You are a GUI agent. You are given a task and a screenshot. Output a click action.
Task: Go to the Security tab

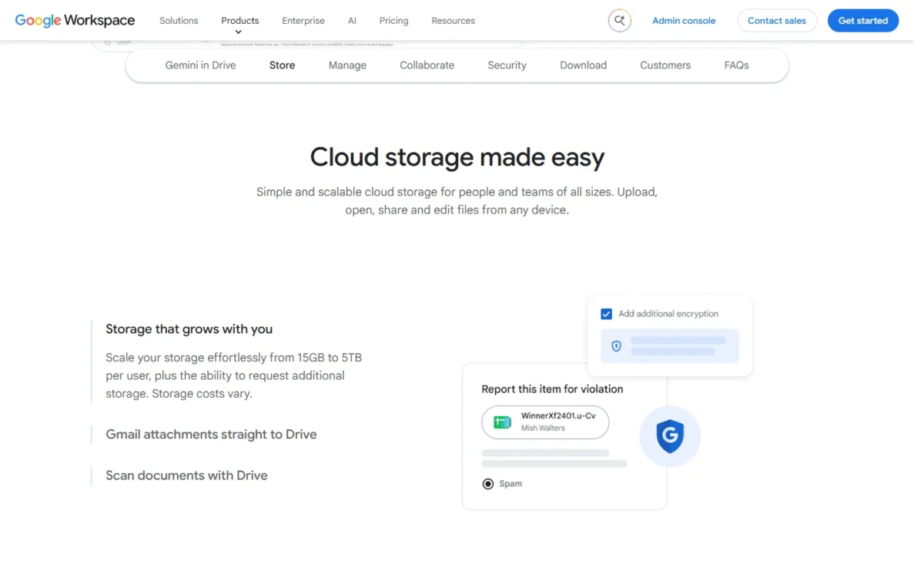[507, 66]
